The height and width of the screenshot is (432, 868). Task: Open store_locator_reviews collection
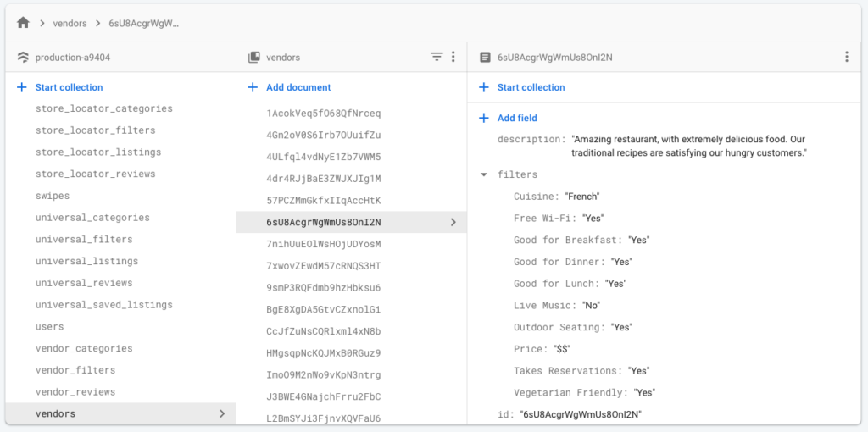point(95,174)
